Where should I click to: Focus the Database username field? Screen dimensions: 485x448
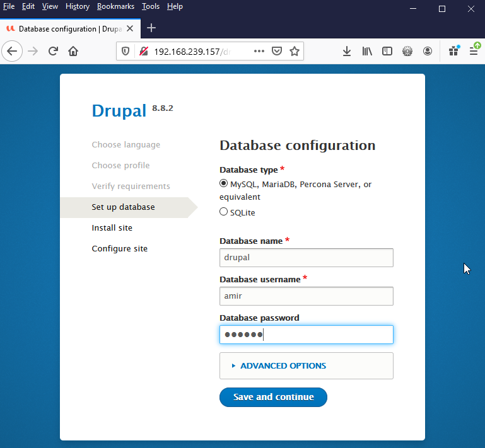click(x=306, y=296)
